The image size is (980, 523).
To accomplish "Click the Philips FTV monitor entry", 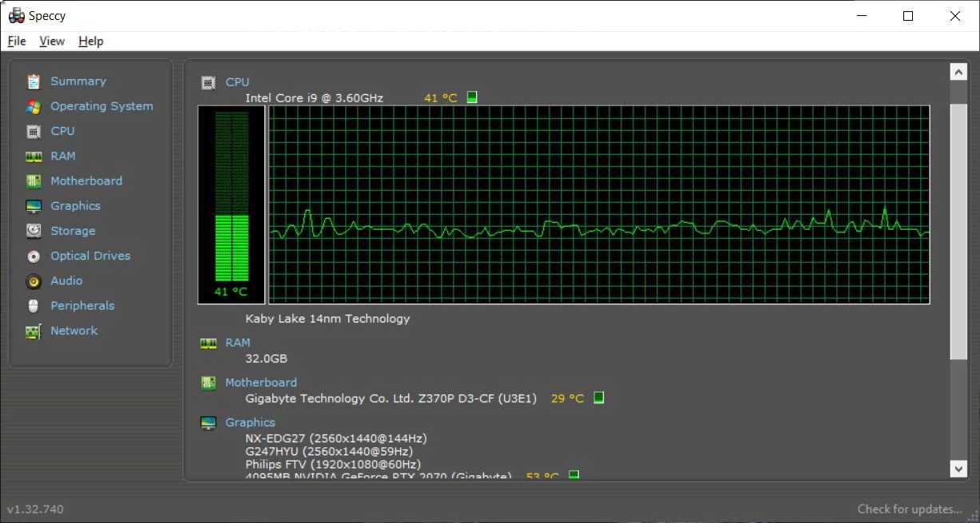I will click(x=333, y=464).
